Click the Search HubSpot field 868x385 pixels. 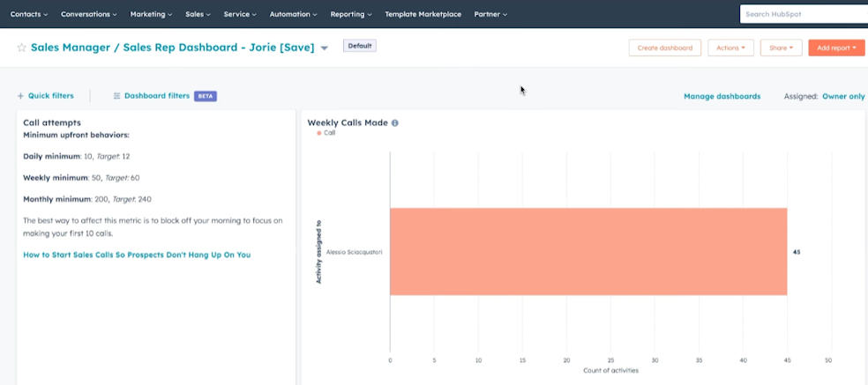(x=804, y=14)
